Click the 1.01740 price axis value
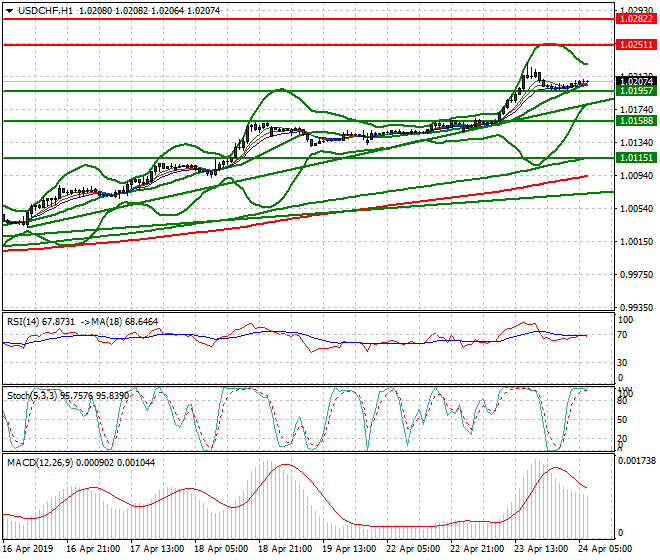The height and width of the screenshot is (560, 660). pyautogui.click(x=637, y=110)
